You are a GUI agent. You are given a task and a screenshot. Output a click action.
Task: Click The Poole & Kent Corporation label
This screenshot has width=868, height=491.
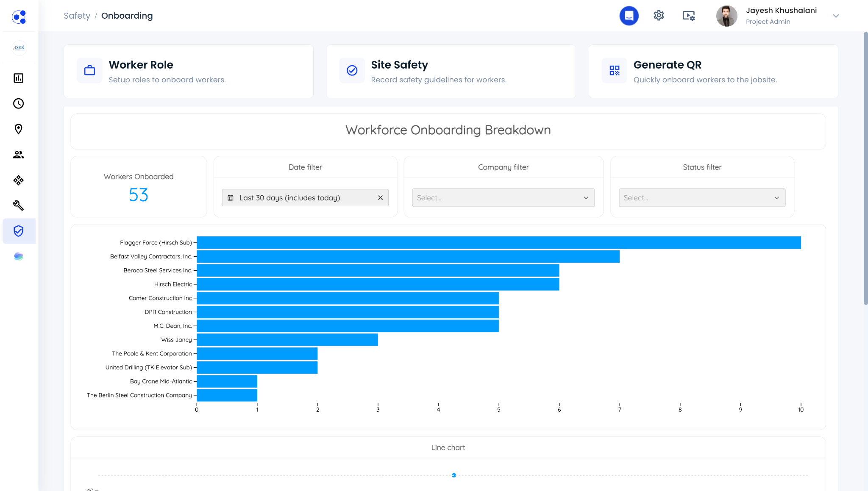point(152,353)
